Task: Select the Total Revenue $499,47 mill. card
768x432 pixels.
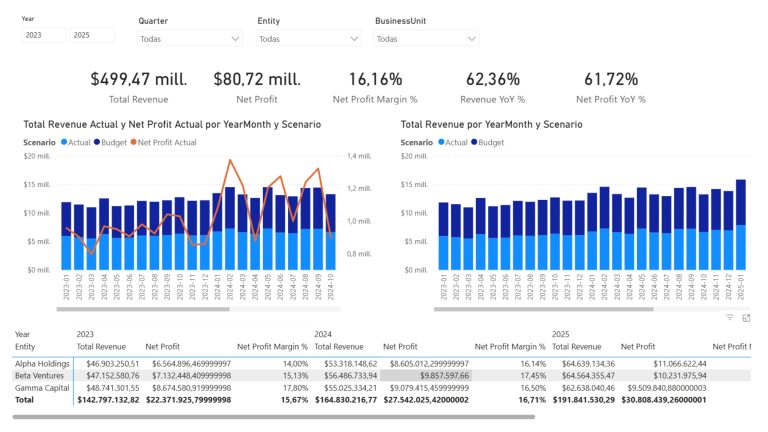Action: point(138,88)
